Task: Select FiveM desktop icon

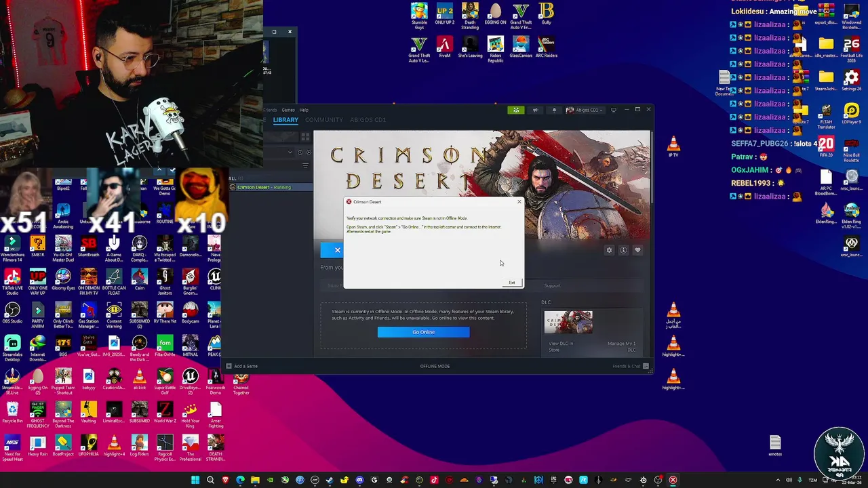Action: click(x=444, y=47)
